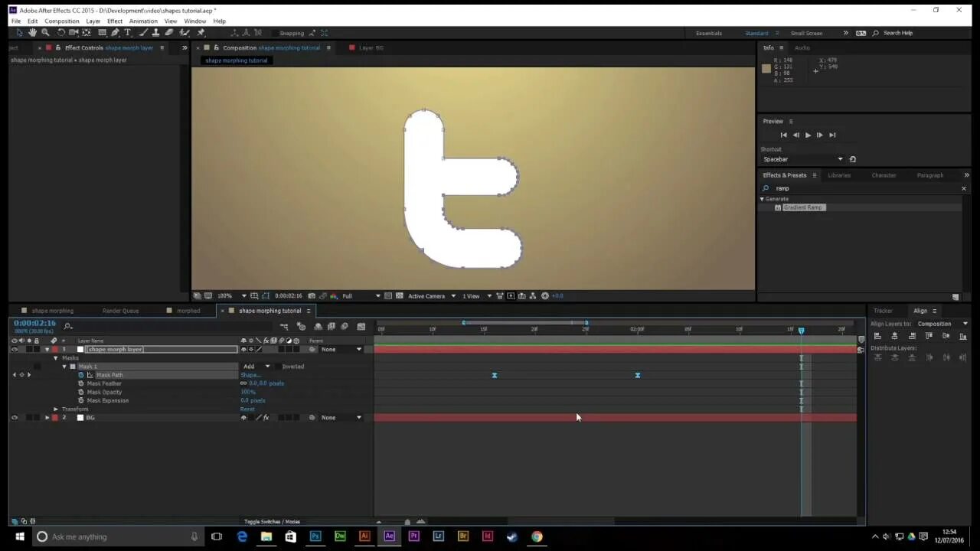Click the red label color of BG layer
This screenshot has width=980, height=551.
click(x=55, y=418)
